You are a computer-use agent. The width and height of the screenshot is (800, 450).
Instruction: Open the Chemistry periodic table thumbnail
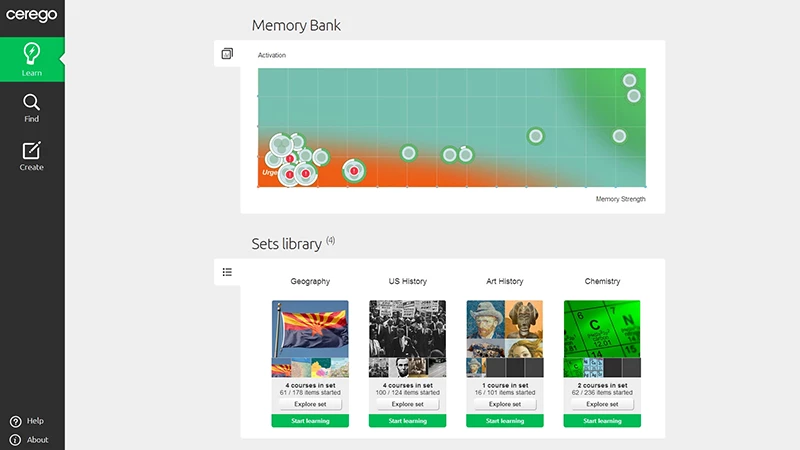tap(602, 329)
